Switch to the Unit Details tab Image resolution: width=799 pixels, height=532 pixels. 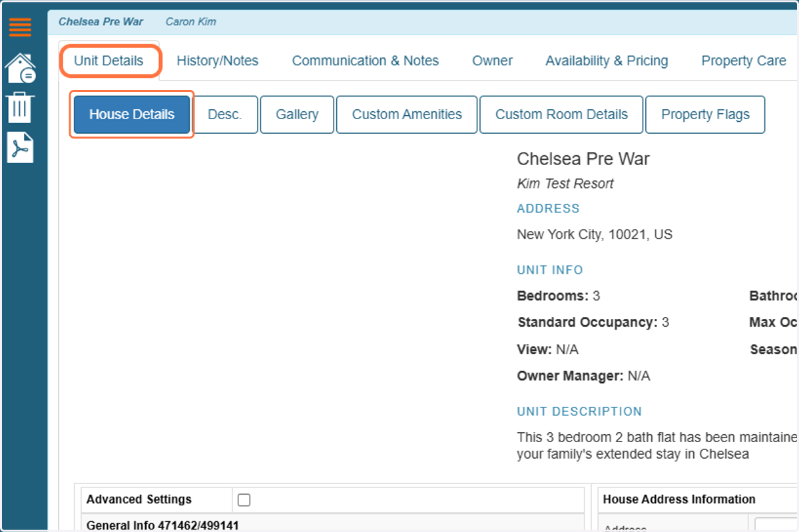(x=109, y=61)
